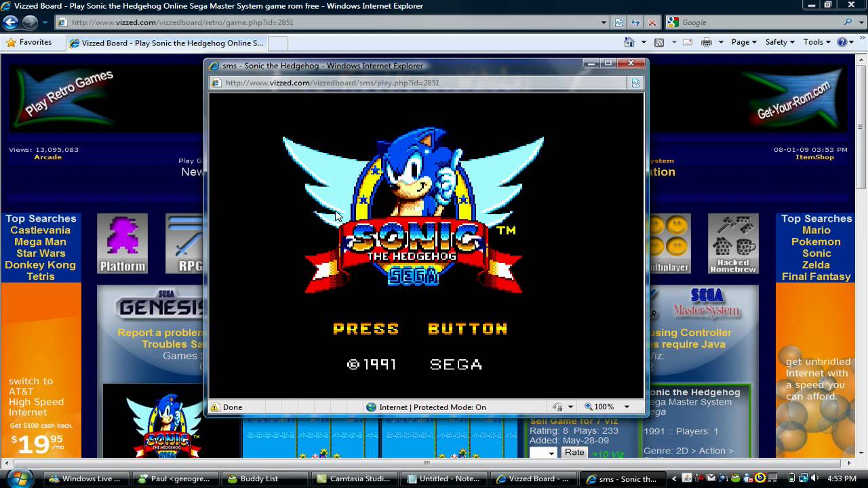The height and width of the screenshot is (488, 868).
Task: Open the Page menu
Action: click(x=744, y=42)
